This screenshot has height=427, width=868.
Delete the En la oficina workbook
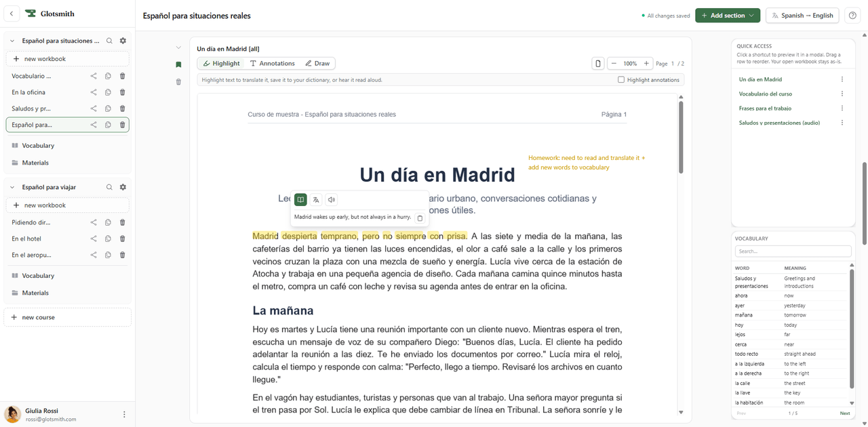(x=123, y=92)
